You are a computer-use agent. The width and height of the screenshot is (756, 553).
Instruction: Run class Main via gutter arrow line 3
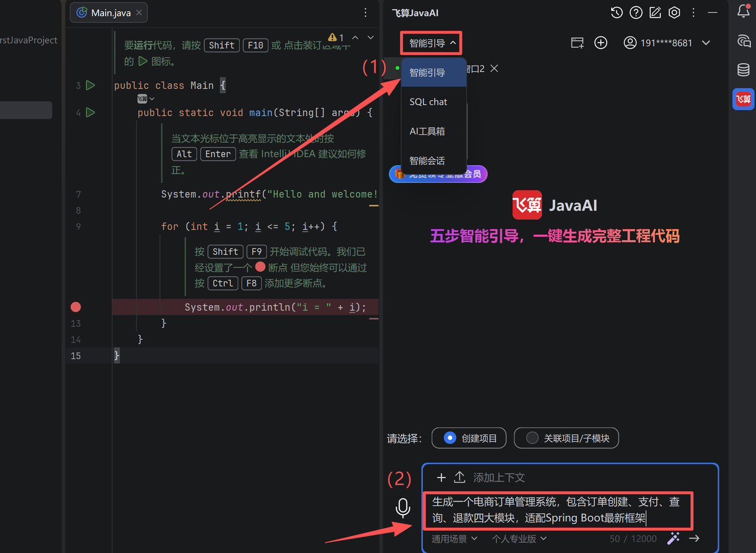(x=90, y=86)
